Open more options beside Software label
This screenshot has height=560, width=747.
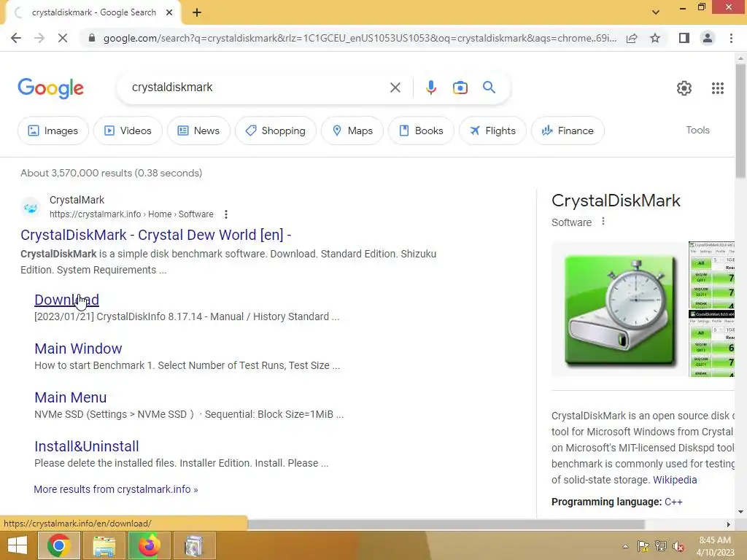pyautogui.click(x=603, y=222)
